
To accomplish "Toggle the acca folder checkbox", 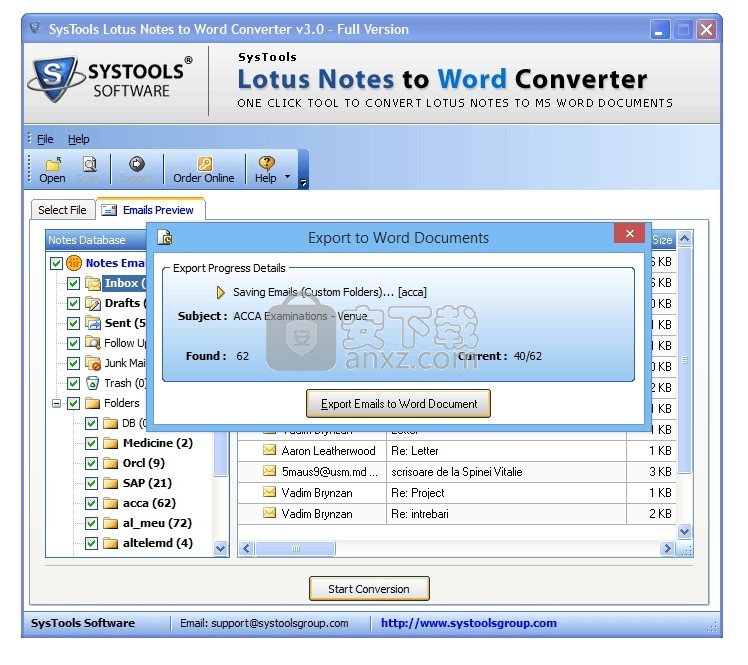I will point(91,504).
